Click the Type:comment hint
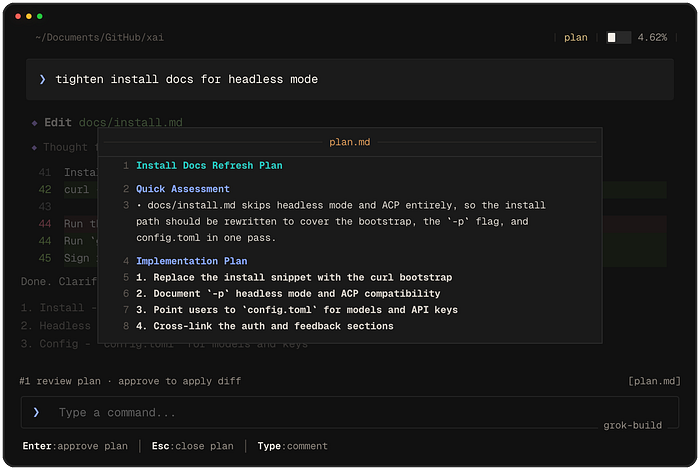 point(292,446)
